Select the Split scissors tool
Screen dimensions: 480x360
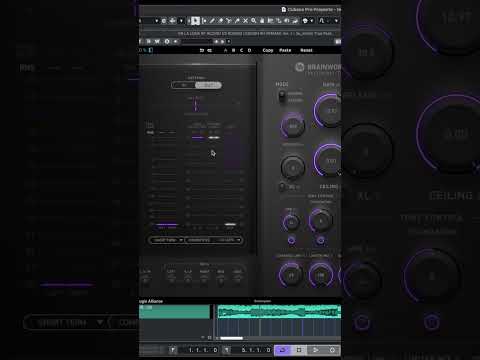tap(229, 21)
